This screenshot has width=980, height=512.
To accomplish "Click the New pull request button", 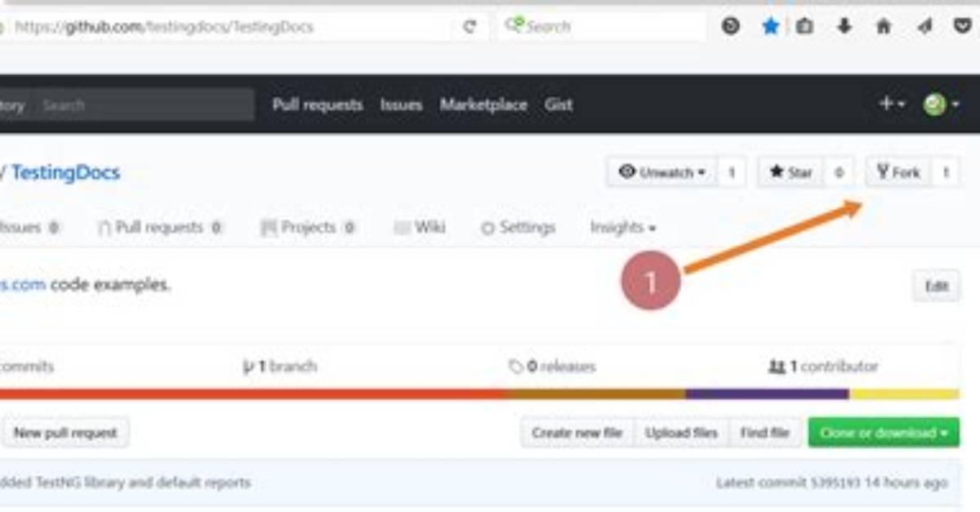I will click(x=65, y=433).
